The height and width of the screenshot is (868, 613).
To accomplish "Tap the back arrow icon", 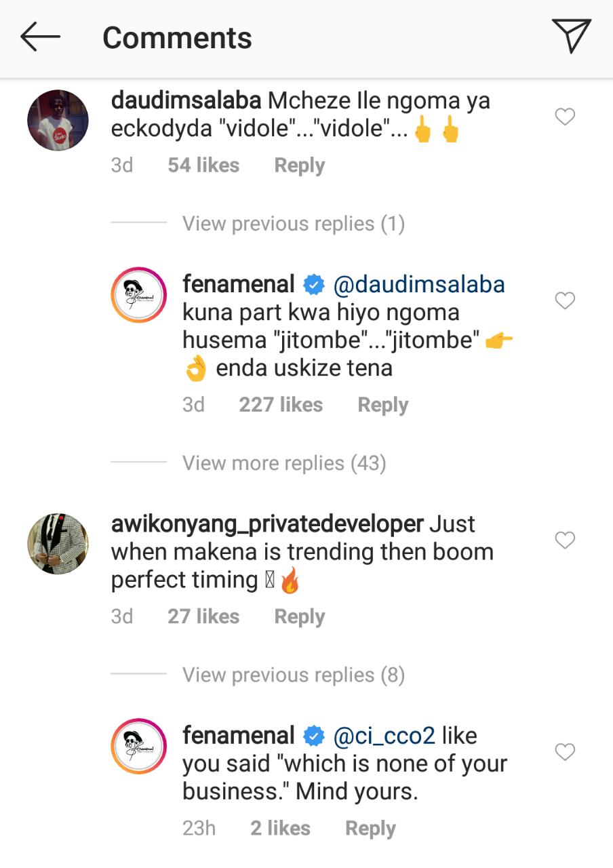I will coord(40,37).
